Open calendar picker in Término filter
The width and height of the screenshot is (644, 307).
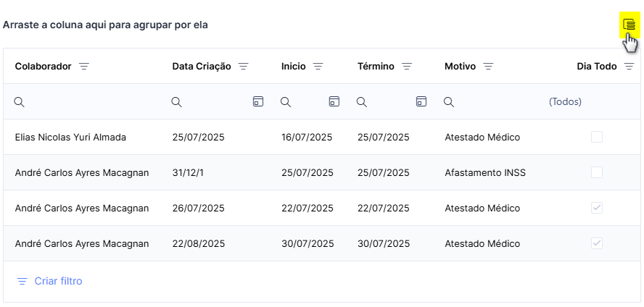click(421, 101)
